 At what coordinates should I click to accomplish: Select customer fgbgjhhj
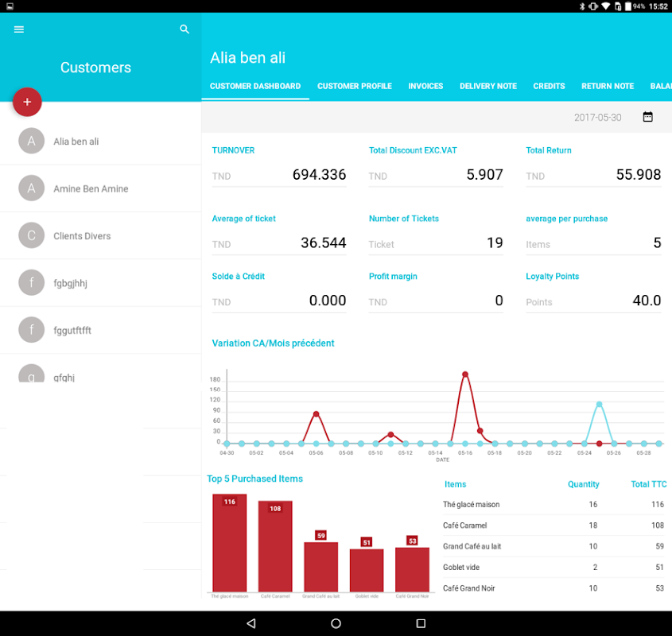(101, 282)
